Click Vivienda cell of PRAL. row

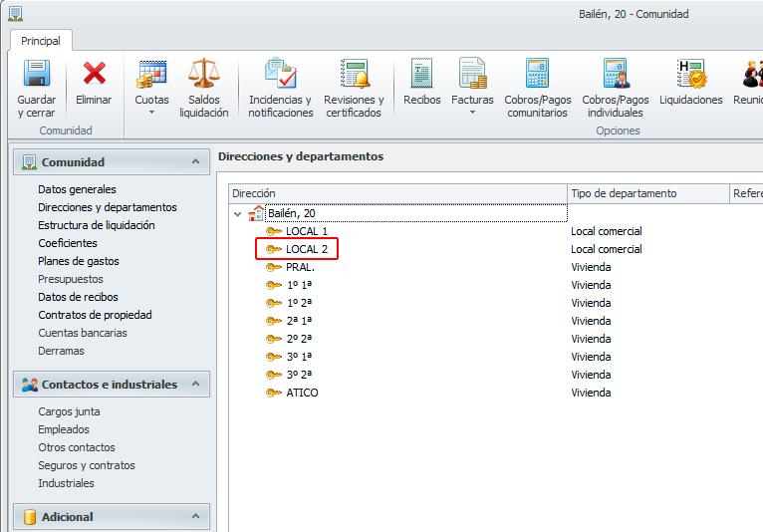tap(591, 267)
